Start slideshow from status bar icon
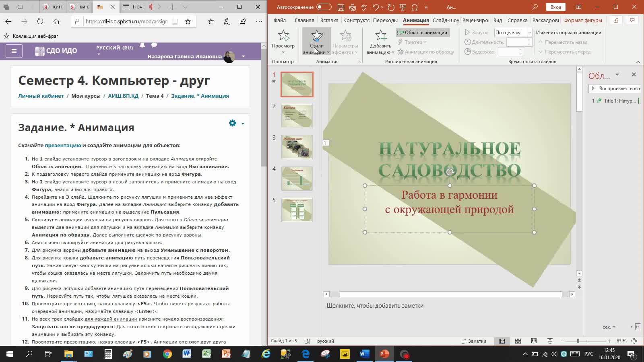Viewport: 644px width, 362px height. [550, 341]
